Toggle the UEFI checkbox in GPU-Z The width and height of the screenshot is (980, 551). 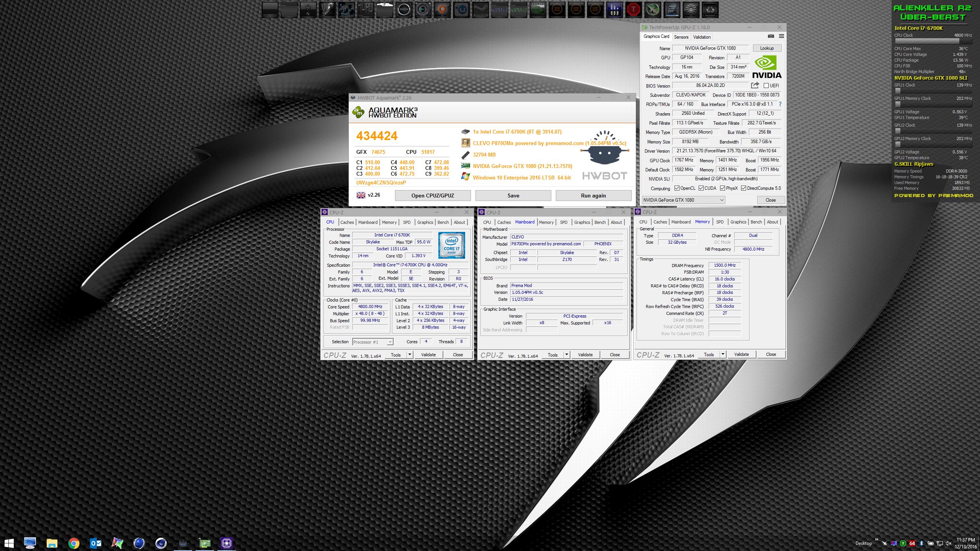766,86
